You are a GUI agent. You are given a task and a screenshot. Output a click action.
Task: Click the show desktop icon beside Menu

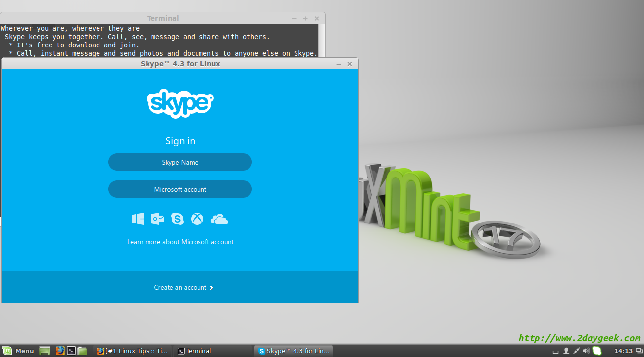click(x=45, y=351)
